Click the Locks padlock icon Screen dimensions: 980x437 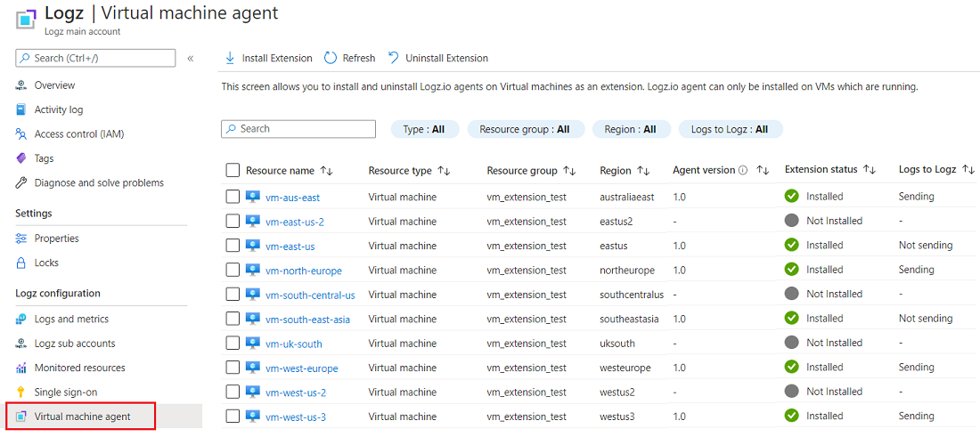[21, 263]
